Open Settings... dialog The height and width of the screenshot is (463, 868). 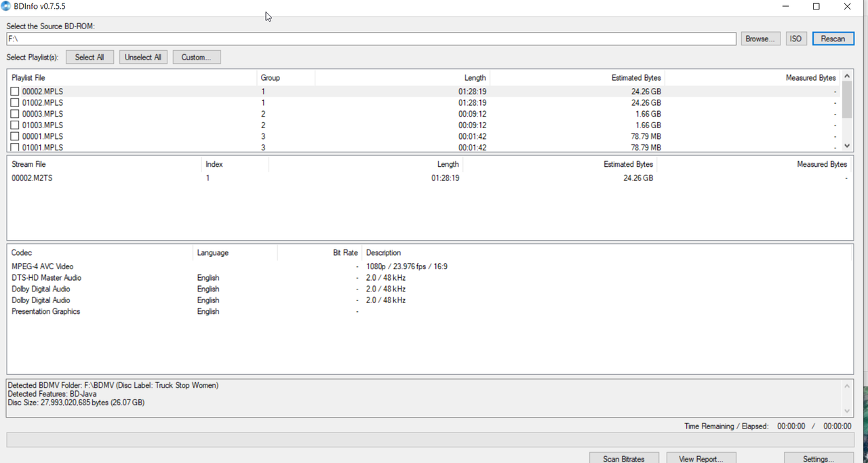point(818,458)
